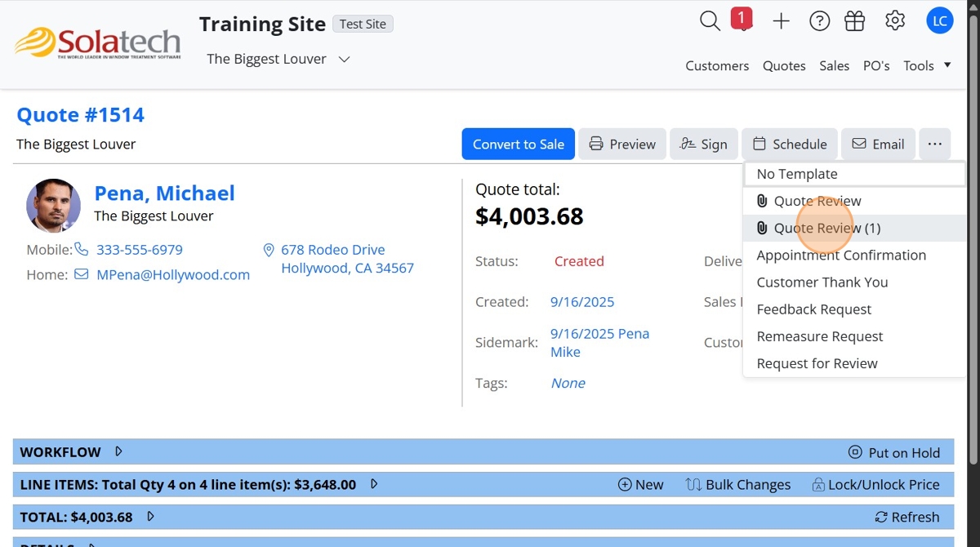Viewport: 980px width, 547px height.
Task: Open the Quotes nav menu
Action: click(784, 65)
